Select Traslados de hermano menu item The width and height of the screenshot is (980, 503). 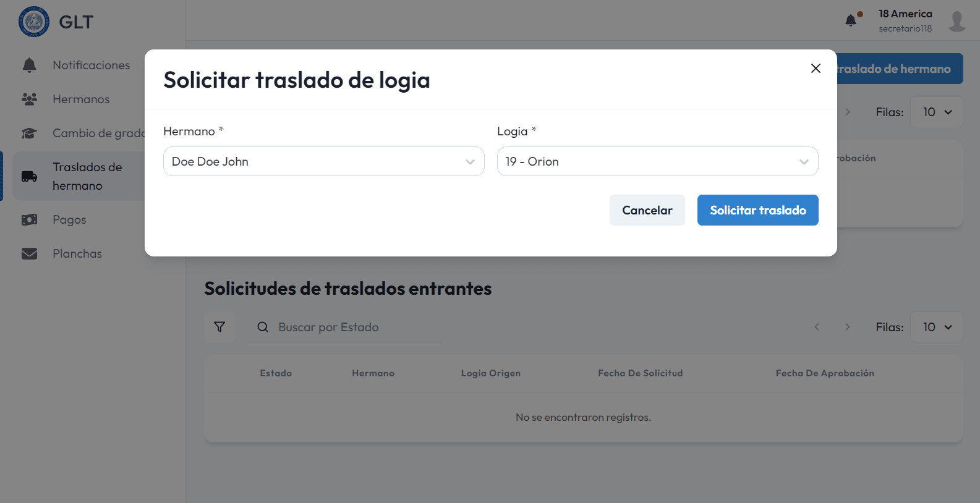(87, 176)
